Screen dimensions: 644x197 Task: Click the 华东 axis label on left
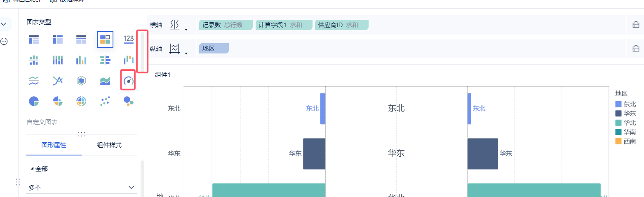click(174, 153)
